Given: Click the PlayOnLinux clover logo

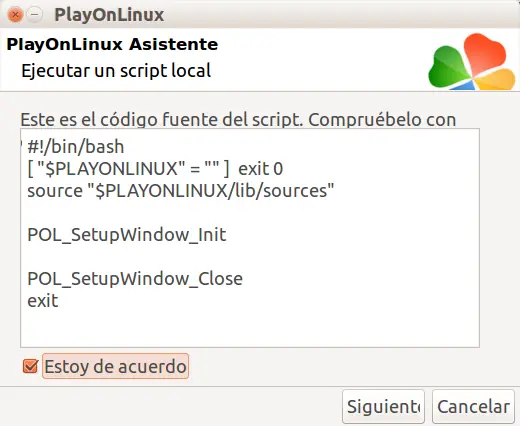Looking at the screenshot, I should tap(472, 62).
